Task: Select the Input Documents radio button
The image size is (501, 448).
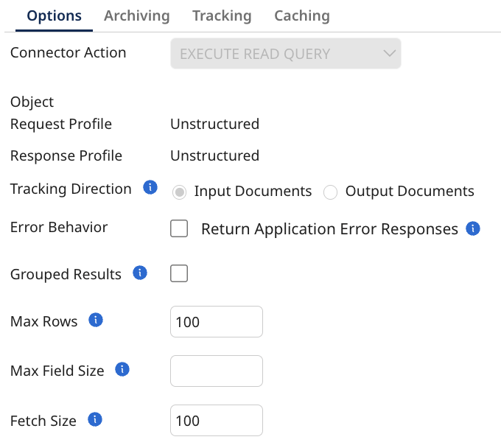Action: (x=179, y=192)
